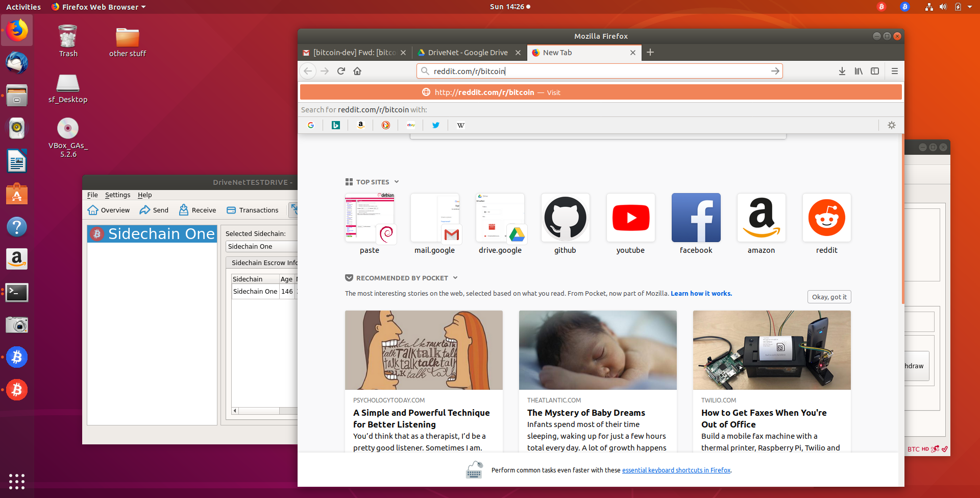This screenshot has height=498, width=980.
Task: Click the Firefox forward arrow
Action: [325, 71]
